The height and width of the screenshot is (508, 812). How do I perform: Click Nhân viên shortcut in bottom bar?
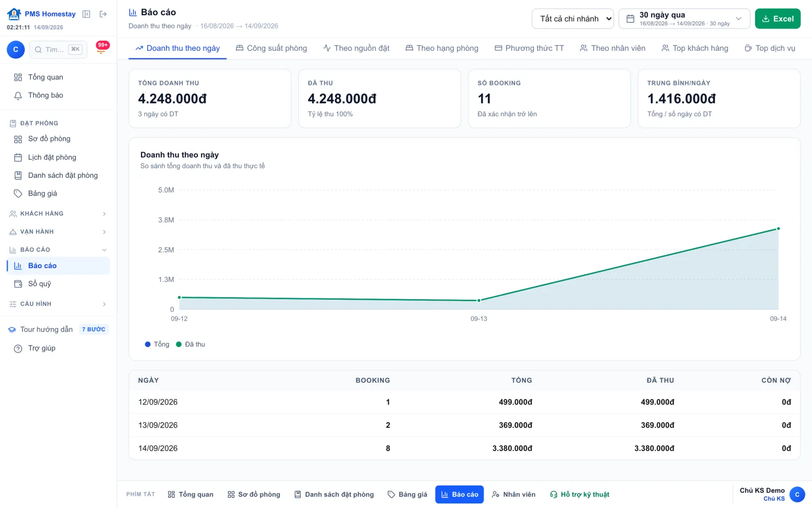pyautogui.click(x=514, y=495)
